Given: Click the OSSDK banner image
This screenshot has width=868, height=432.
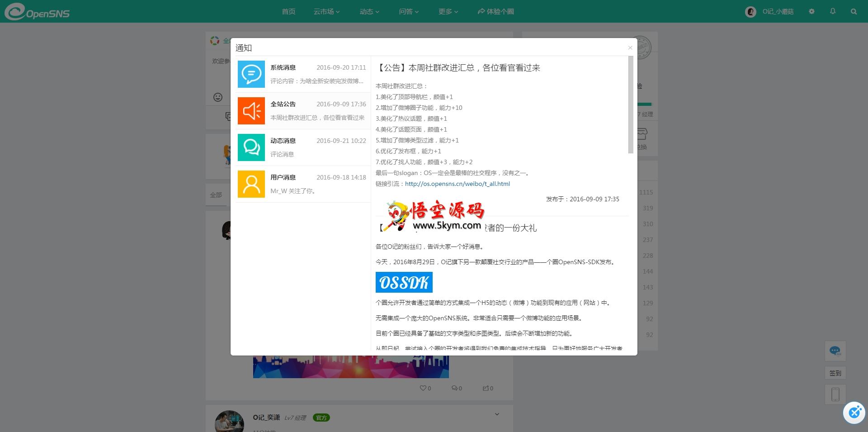Looking at the screenshot, I should [404, 282].
